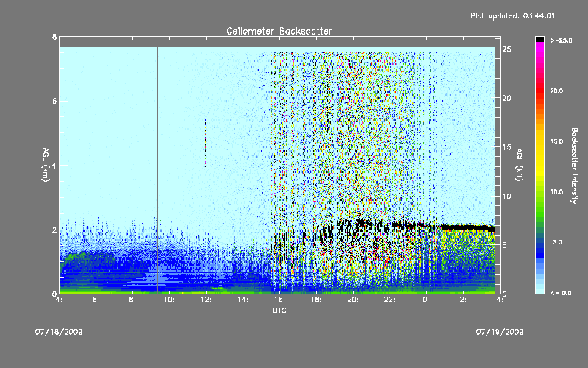This screenshot has width=588, height=368.
Task: Click the 18: tick label on UTC axis
Action: click(x=316, y=300)
